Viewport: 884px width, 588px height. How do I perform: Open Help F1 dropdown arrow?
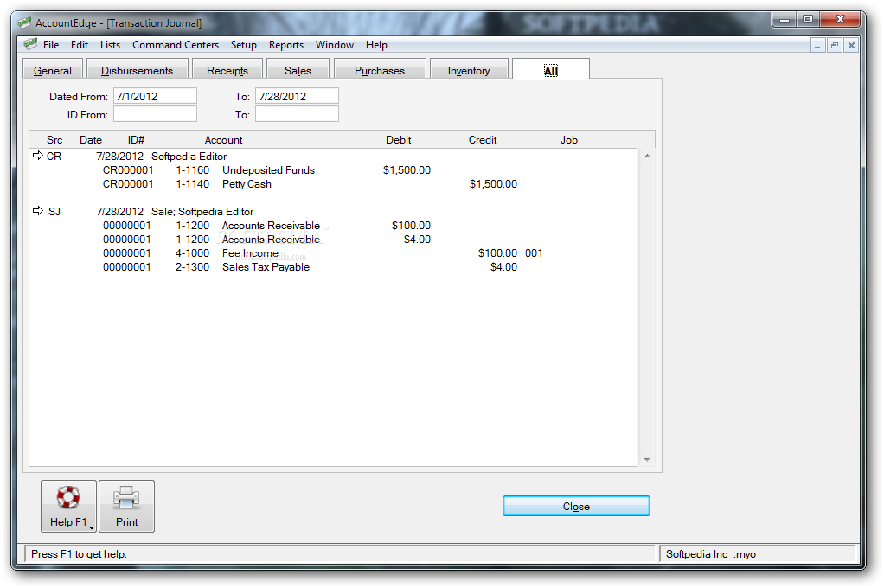click(x=92, y=527)
